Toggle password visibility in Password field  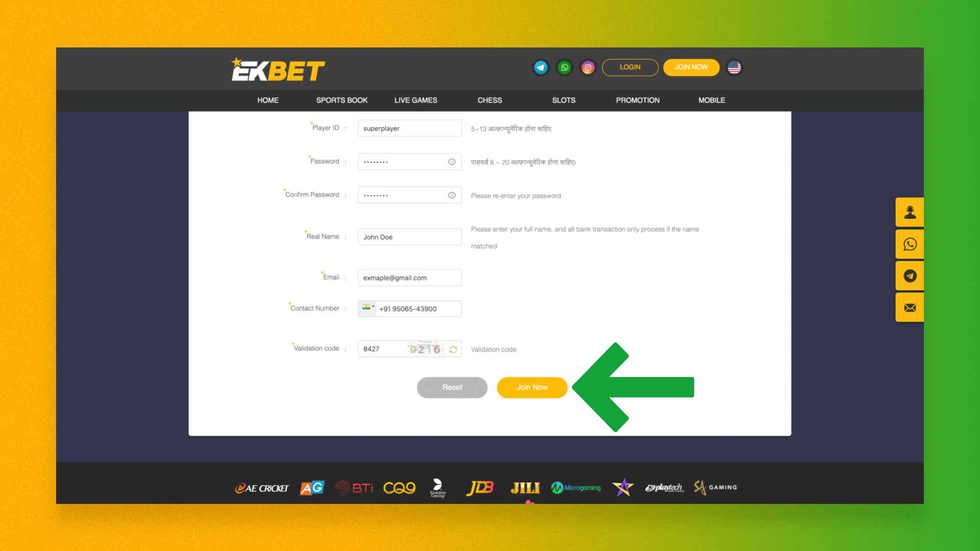452,161
